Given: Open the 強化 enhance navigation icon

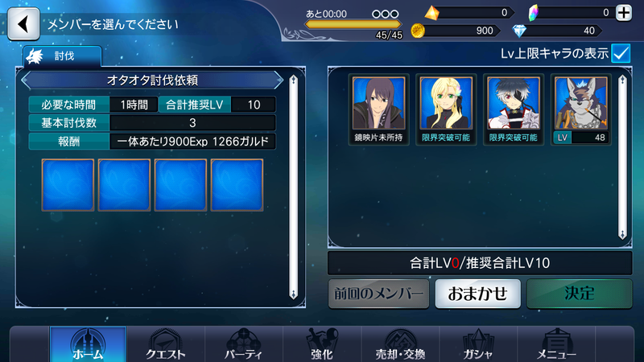Looking at the screenshot, I should coord(321,345).
